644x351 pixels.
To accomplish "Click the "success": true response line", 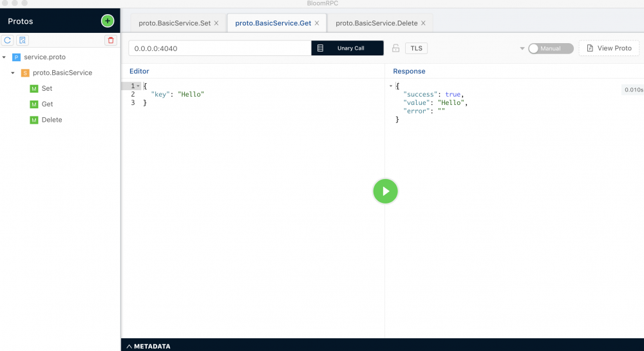I will [x=433, y=95].
